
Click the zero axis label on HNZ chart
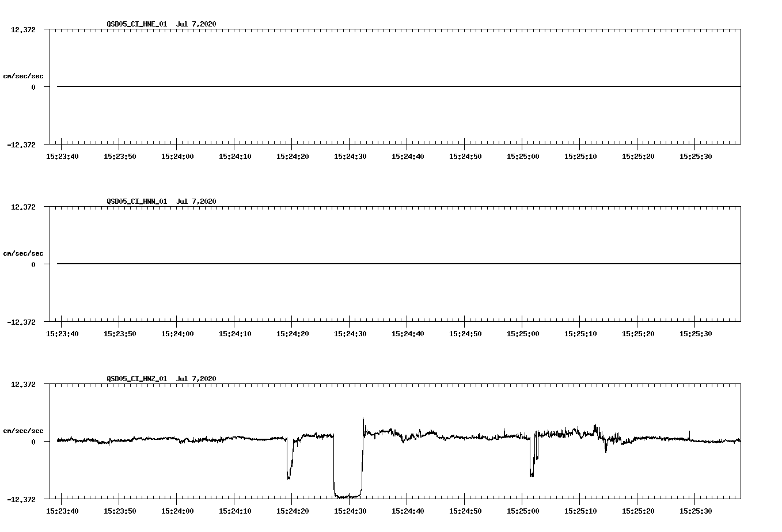[33, 442]
